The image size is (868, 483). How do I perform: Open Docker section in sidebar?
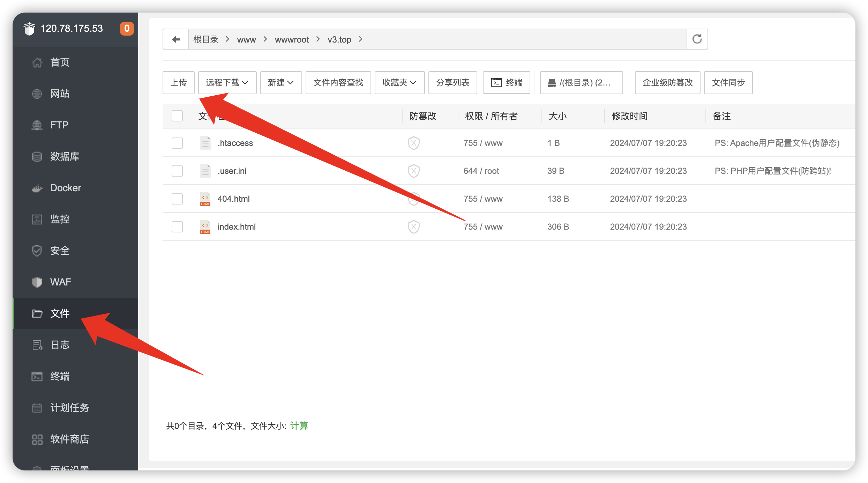pos(75,188)
